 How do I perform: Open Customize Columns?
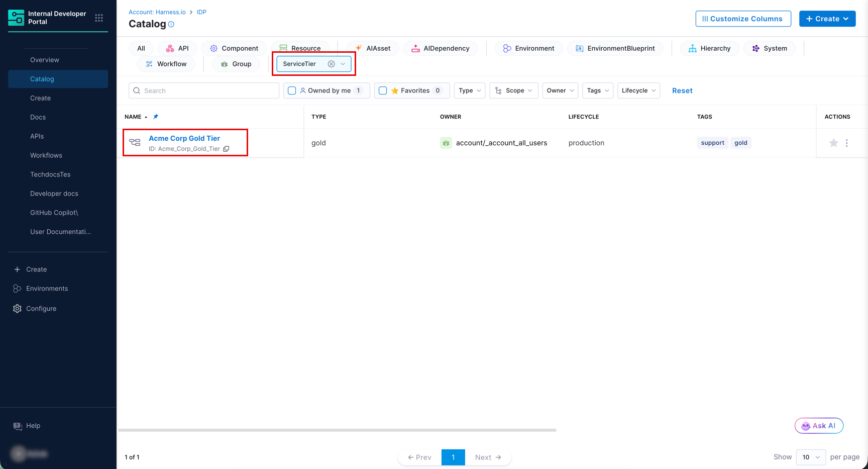tap(743, 19)
